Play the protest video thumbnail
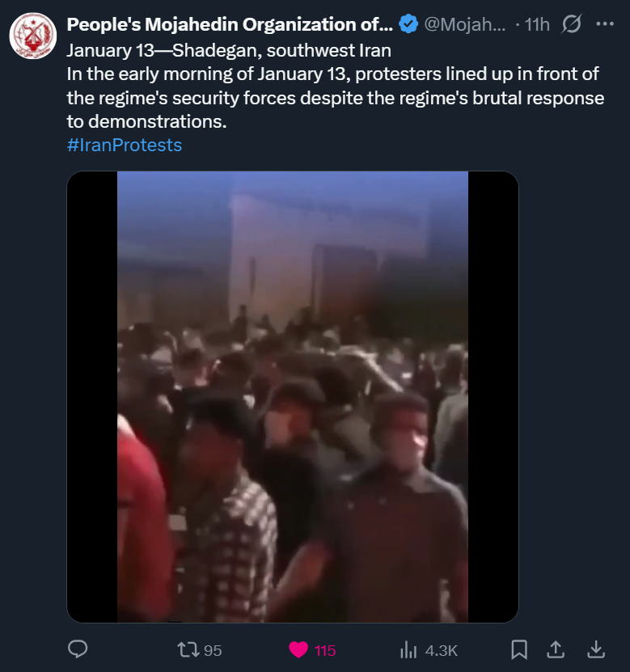 [293, 397]
